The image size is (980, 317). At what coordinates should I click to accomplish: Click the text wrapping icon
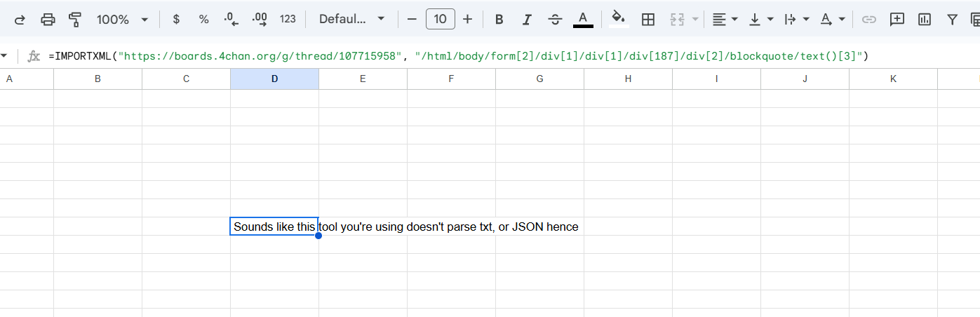point(791,19)
